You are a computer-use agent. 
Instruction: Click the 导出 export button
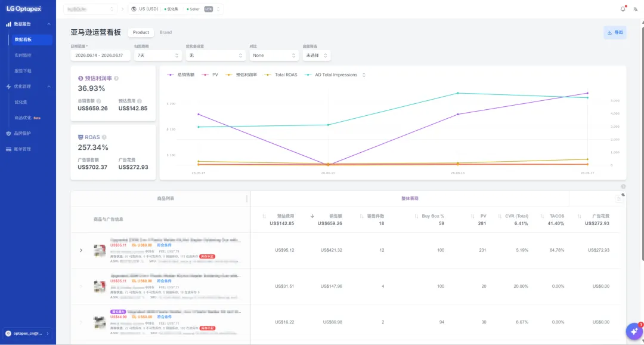pyautogui.click(x=615, y=32)
